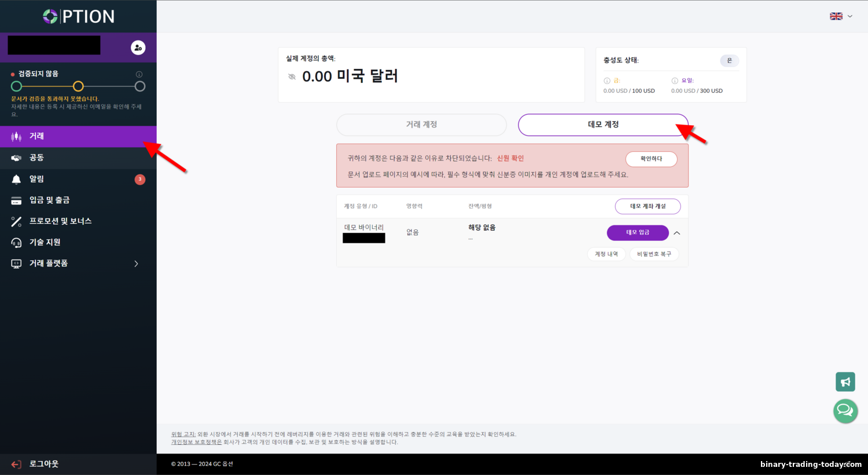The width and height of the screenshot is (868, 475).
Task: Open the 공동 partnership menu item
Action: pyautogui.click(x=78, y=158)
